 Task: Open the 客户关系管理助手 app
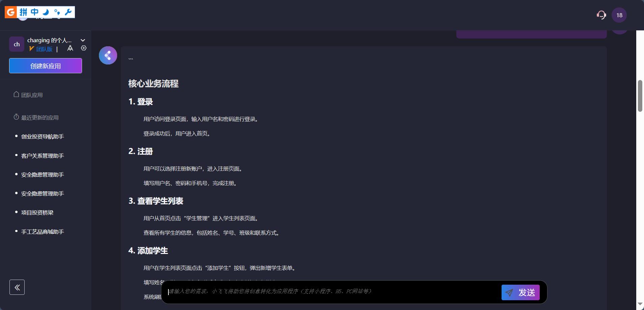point(43,156)
